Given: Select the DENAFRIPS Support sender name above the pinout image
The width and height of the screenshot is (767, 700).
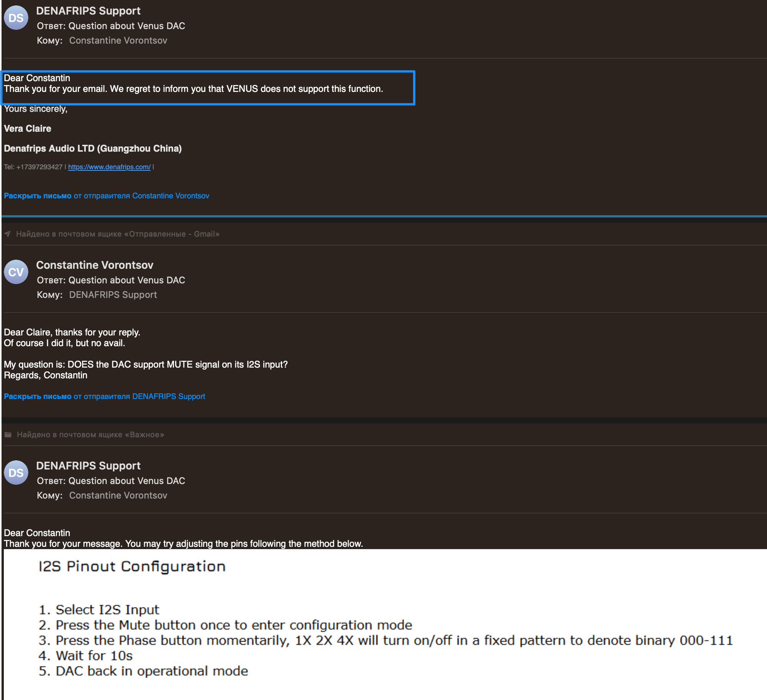Looking at the screenshot, I should pyautogui.click(x=88, y=466).
